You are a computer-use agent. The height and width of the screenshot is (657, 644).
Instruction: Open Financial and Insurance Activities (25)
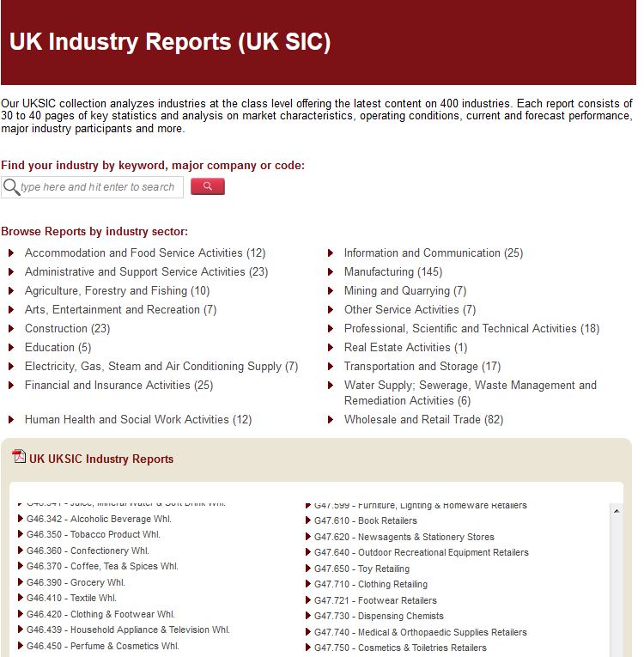point(119,385)
